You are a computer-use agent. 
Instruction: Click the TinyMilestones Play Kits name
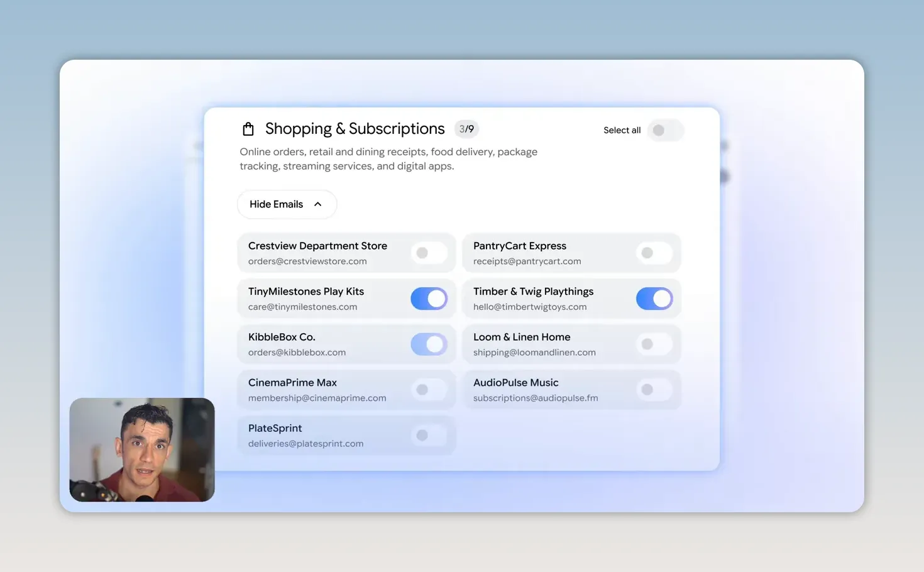(x=306, y=292)
